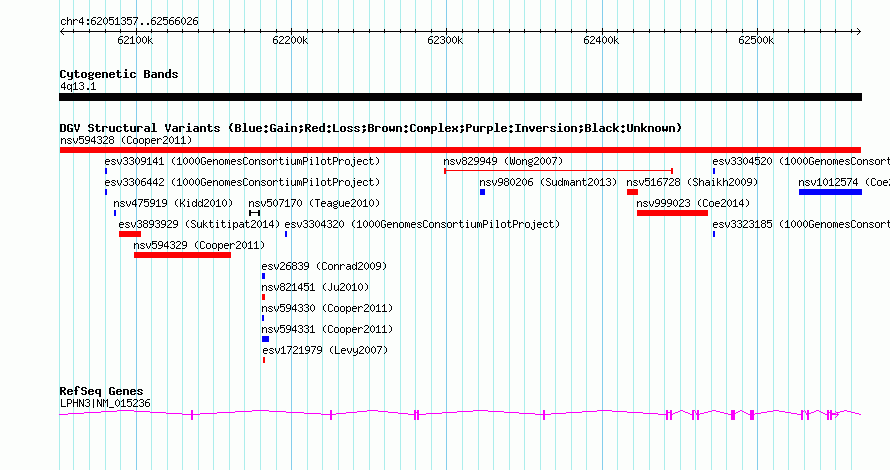The height and width of the screenshot is (470, 890).
Task: Click the RefSeq Genes track title
Action: [101, 391]
